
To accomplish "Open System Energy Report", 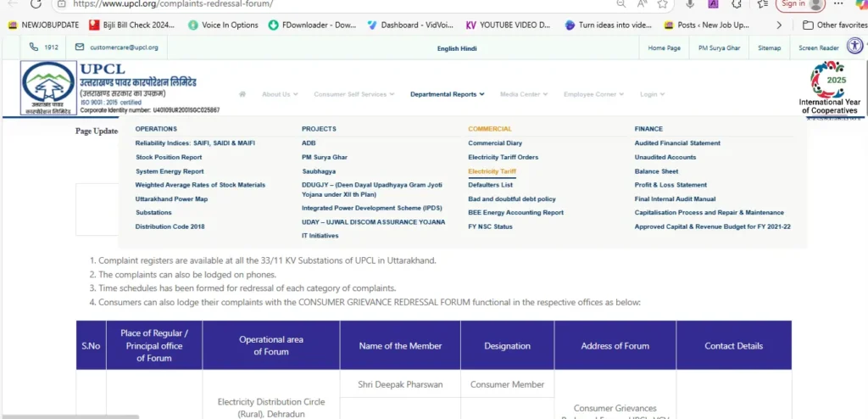I will 170,172.
